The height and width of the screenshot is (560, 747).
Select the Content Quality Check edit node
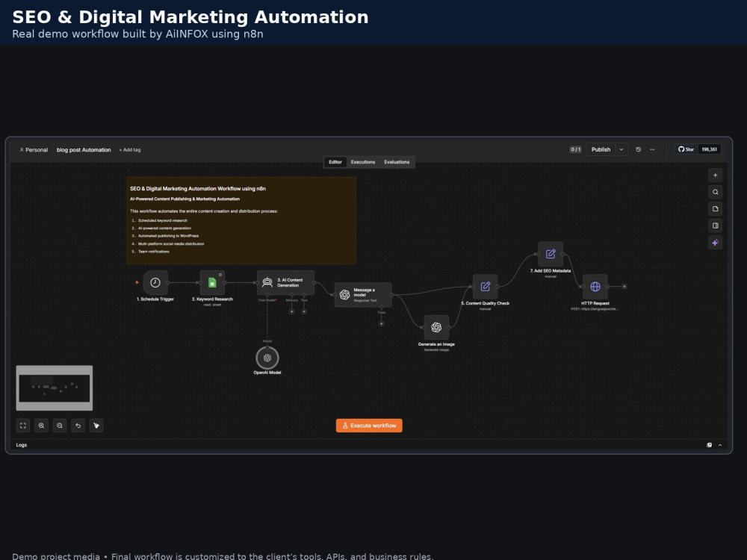tap(486, 286)
